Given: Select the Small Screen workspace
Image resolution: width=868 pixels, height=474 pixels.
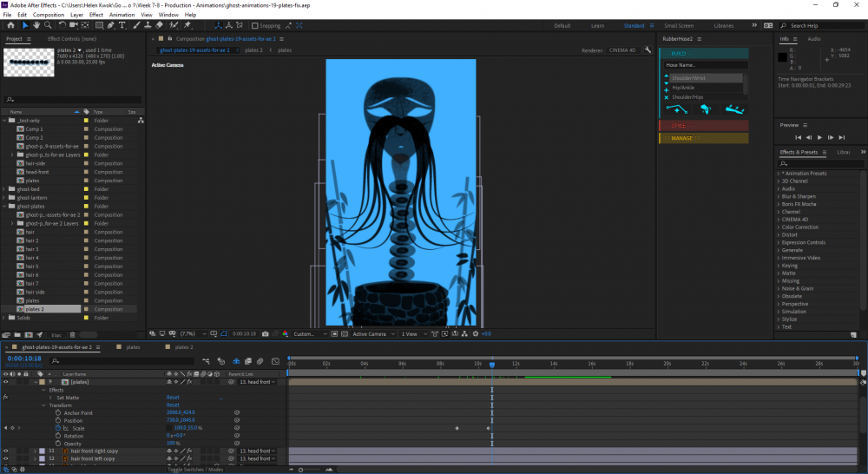Looking at the screenshot, I should (x=679, y=25).
